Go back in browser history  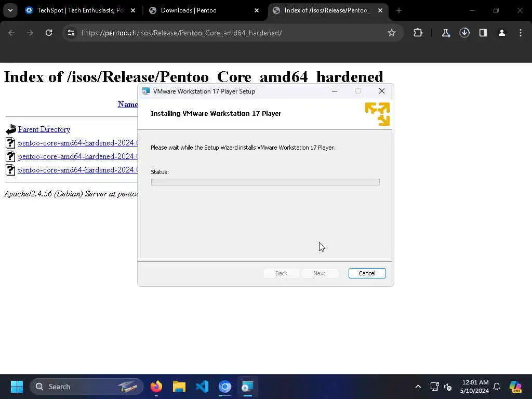click(x=11, y=33)
